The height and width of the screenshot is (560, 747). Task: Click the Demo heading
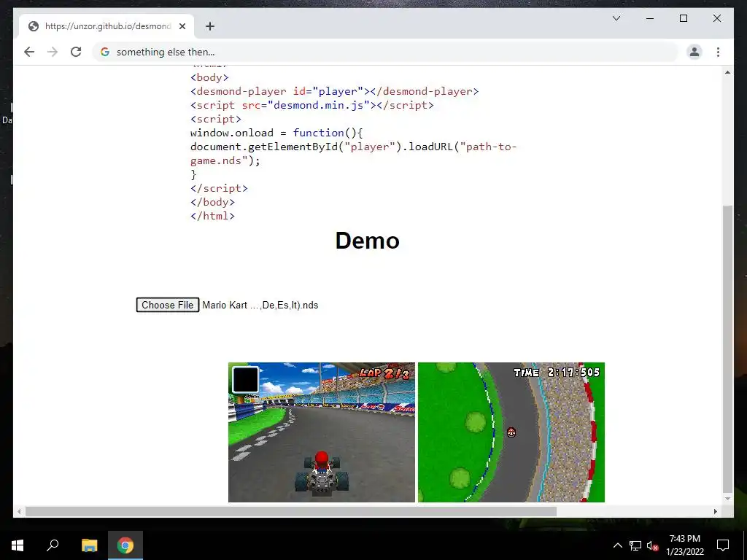[368, 241]
